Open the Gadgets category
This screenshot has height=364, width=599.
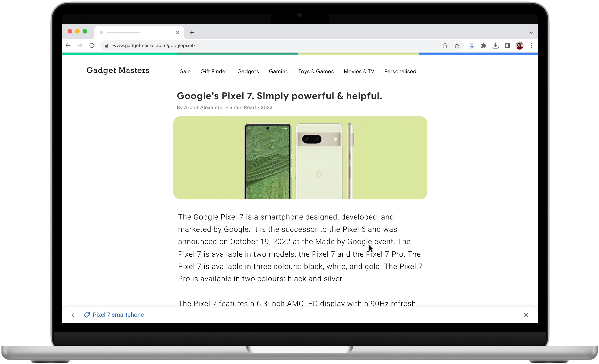248,72
